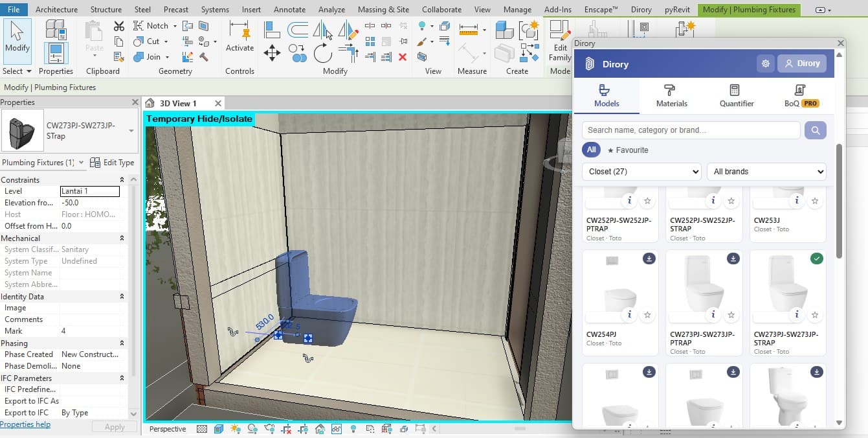The height and width of the screenshot is (438, 868).
Task: Select the All filter pill in Dirory
Action: pyautogui.click(x=591, y=150)
